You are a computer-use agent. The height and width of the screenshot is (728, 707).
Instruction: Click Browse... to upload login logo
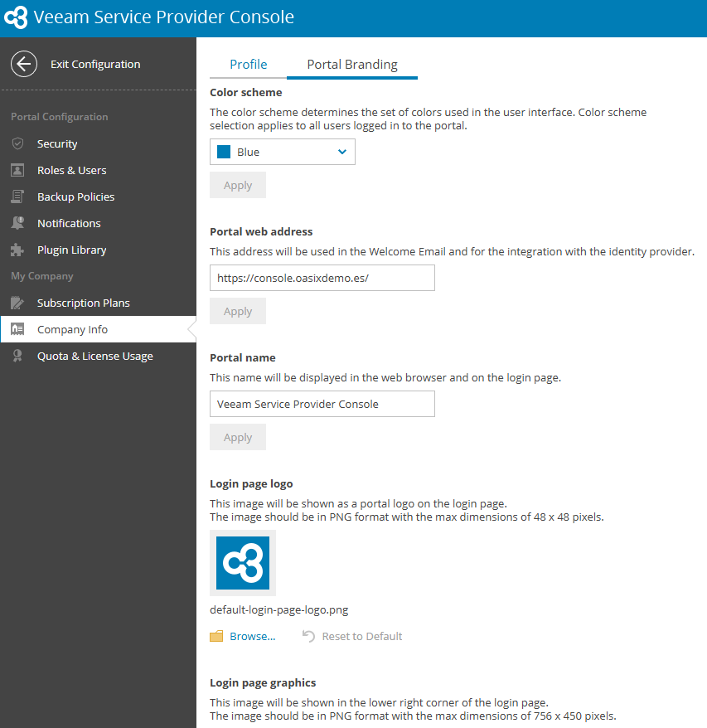click(252, 636)
